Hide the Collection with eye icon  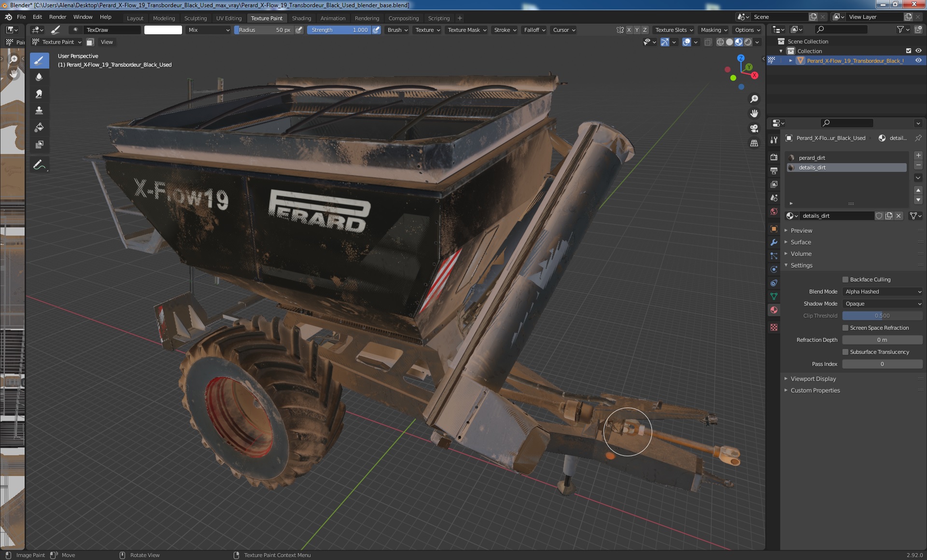(918, 51)
